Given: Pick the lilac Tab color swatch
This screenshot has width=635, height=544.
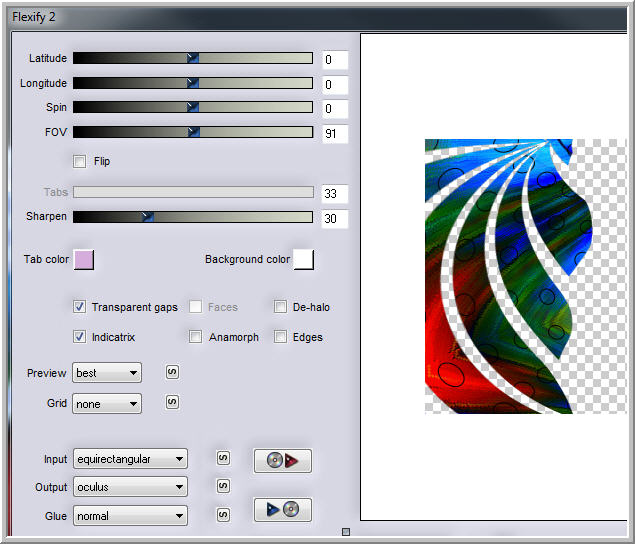Looking at the screenshot, I should point(84,260).
